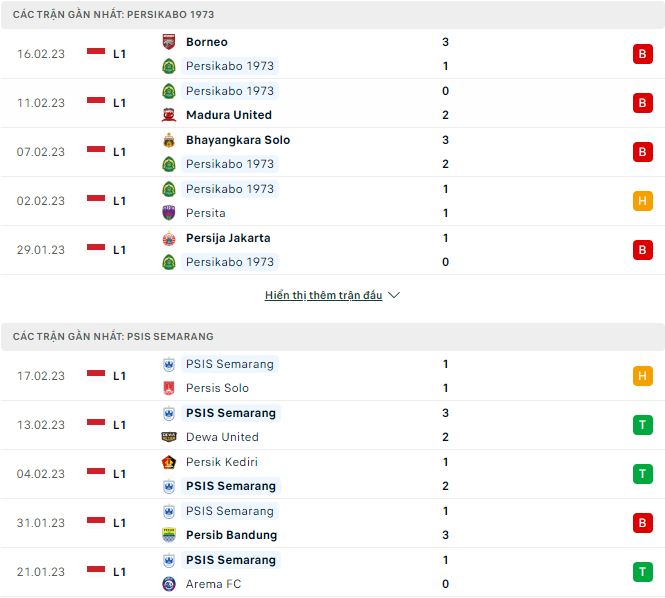
Task: Click the green T badge for Dewa United match
Action: (x=642, y=425)
